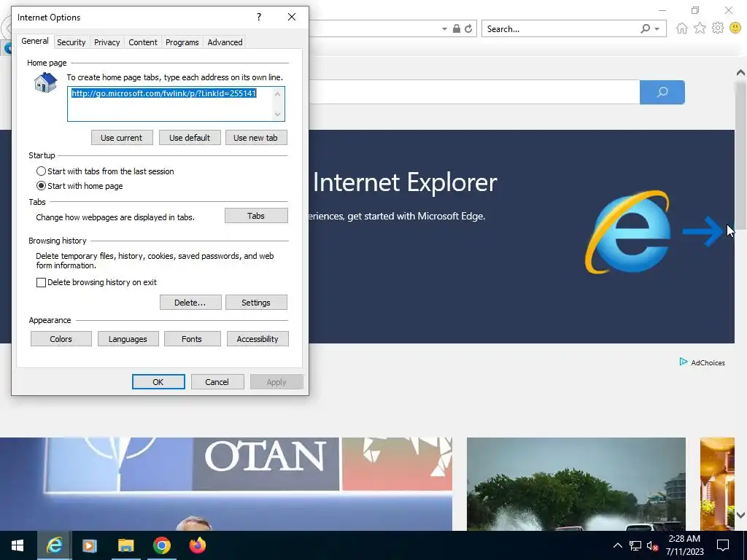Click in the home page URL text box

point(170,104)
